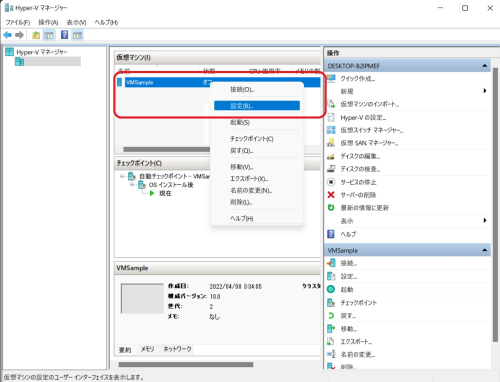Screen dimensions: 500x382
Task: Select OS インストール後 checkpoint
Action: (171, 185)
